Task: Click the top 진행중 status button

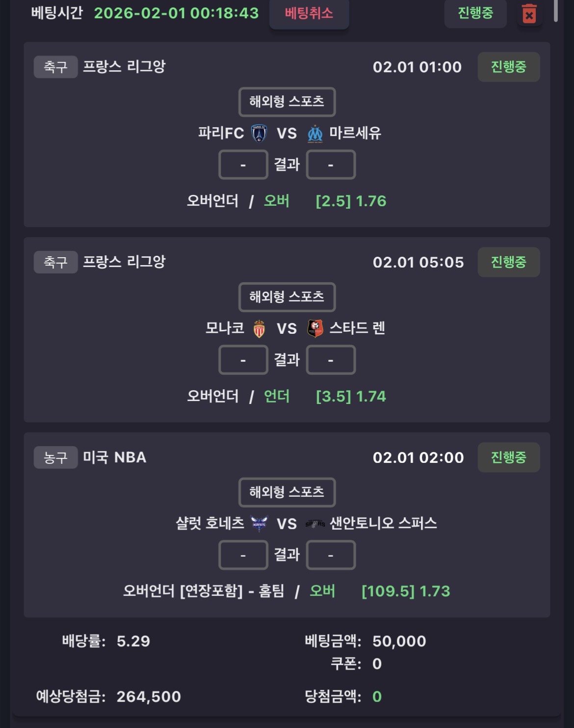Action: 475,13
